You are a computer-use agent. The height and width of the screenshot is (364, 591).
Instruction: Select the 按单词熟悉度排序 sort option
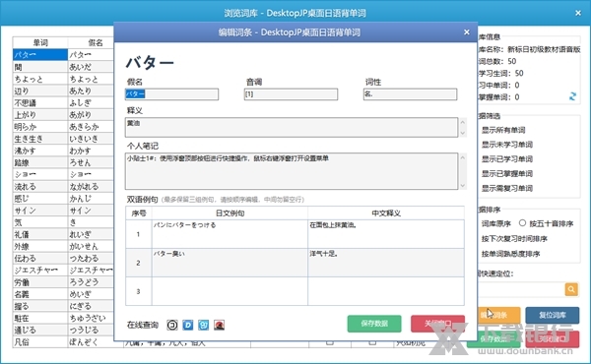(510, 254)
